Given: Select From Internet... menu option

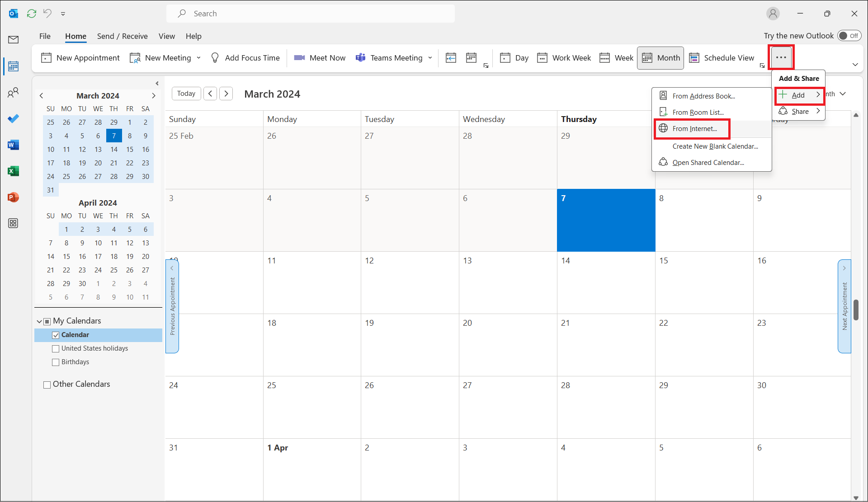Looking at the screenshot, I should pyautogui.click(x=694, y=129).
